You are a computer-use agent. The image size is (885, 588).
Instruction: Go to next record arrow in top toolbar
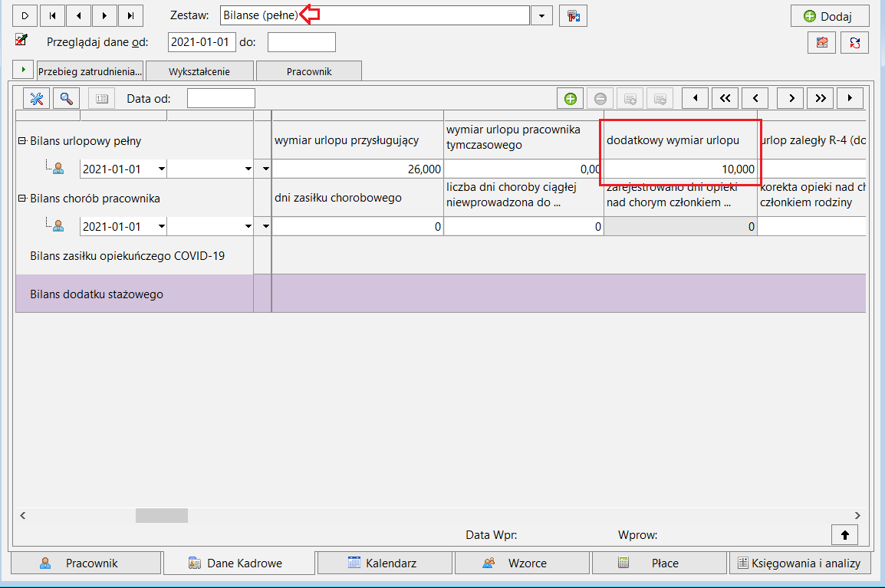tap(104, 16)
